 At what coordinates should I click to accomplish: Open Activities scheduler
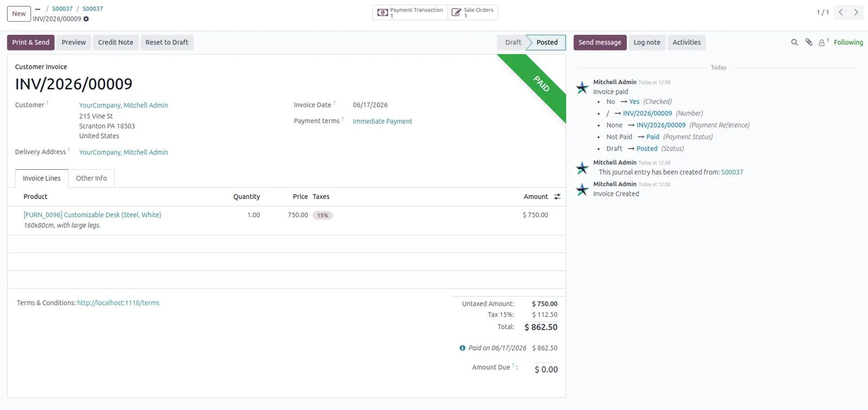click(687, 42)
